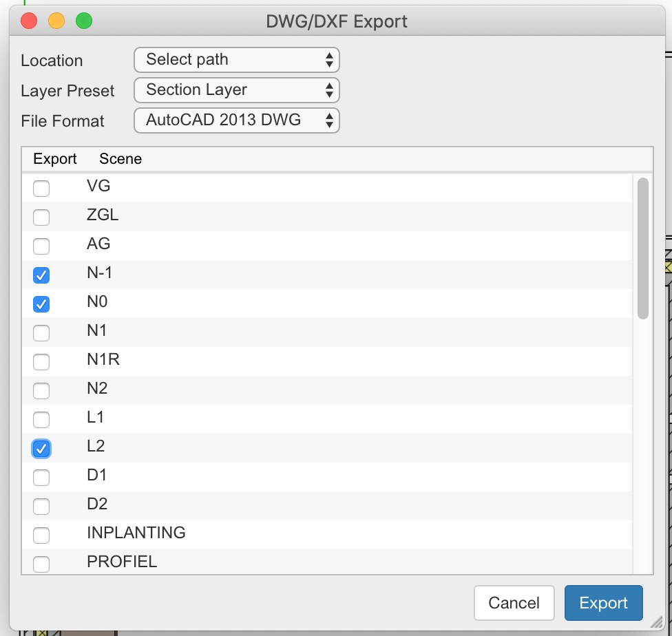This screenshot has width=672, height=636.
Task: Click the Export button
Action: [x=603, y=603]
